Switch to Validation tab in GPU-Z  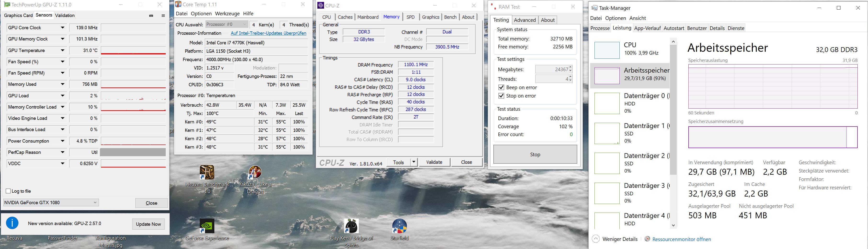coord(65,15)
